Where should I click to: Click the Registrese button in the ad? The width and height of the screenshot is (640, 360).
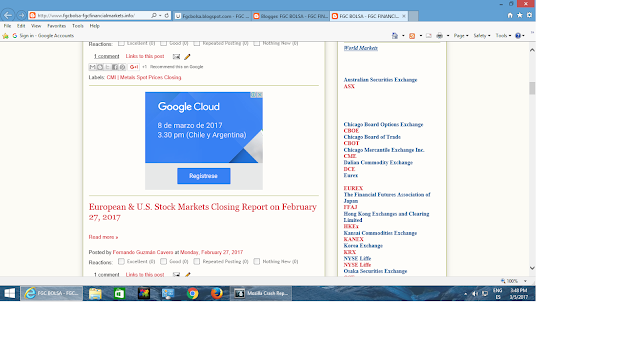[204, 176]
